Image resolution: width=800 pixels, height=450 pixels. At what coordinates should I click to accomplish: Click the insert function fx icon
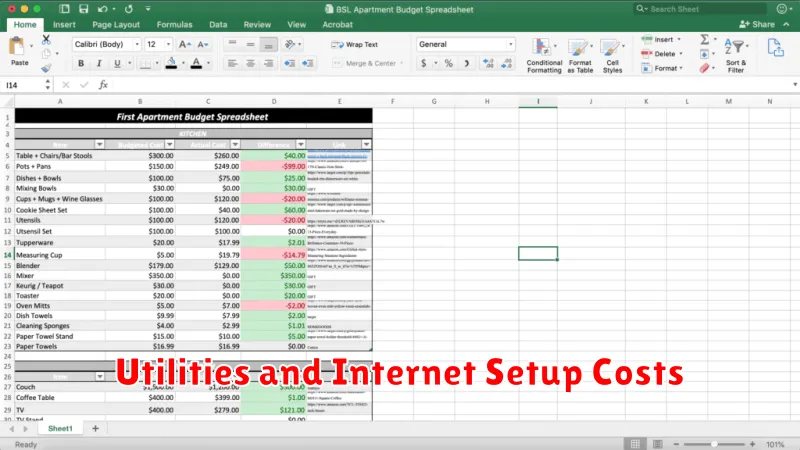102,85
